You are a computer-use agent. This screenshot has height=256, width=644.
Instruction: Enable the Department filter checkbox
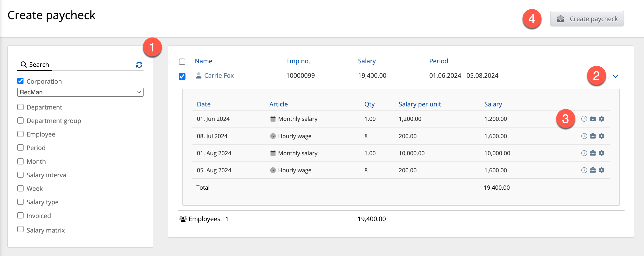[20, 107]
